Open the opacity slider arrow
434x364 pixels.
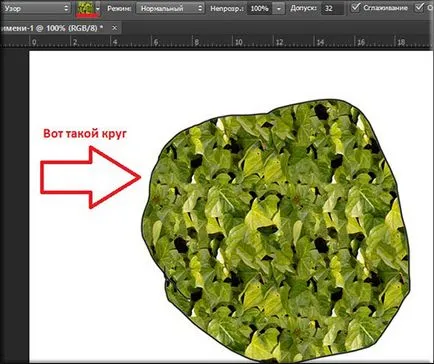pyautogui.click(x=279, y=9)
